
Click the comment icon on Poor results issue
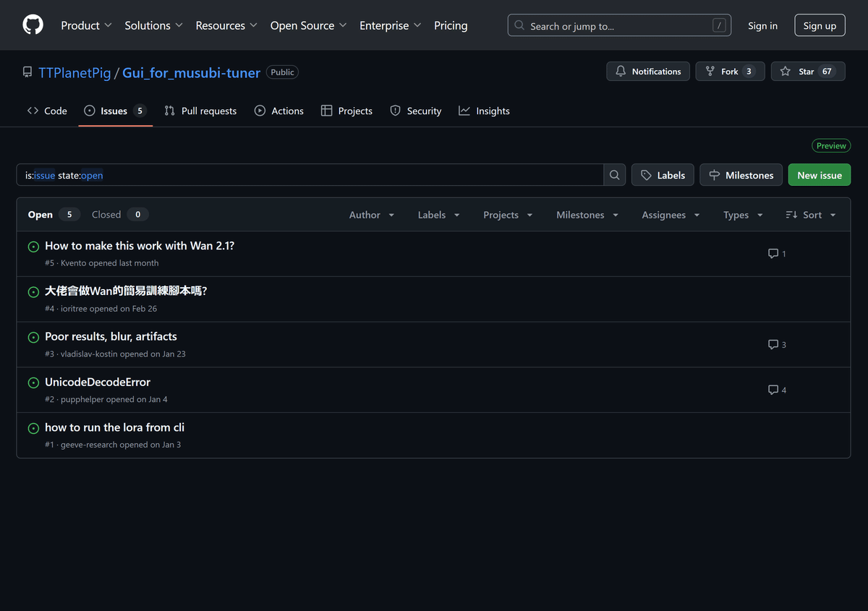pos(773,344)
